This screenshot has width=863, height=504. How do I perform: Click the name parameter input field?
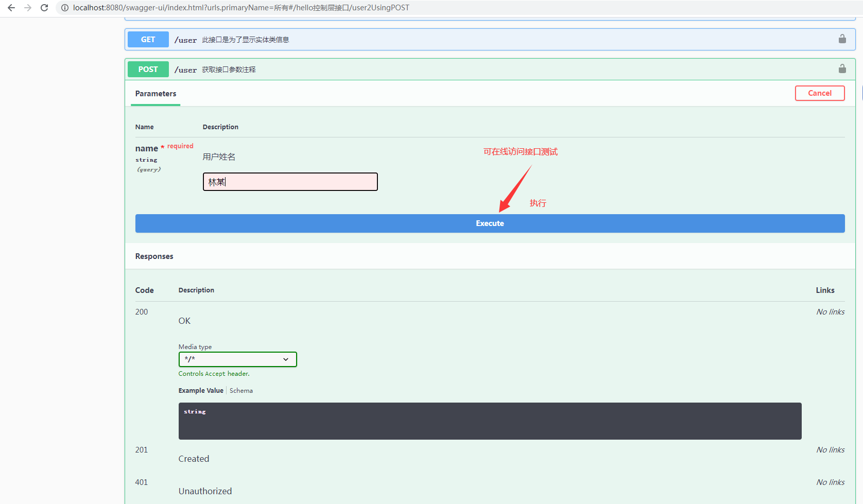pos(290,182)
